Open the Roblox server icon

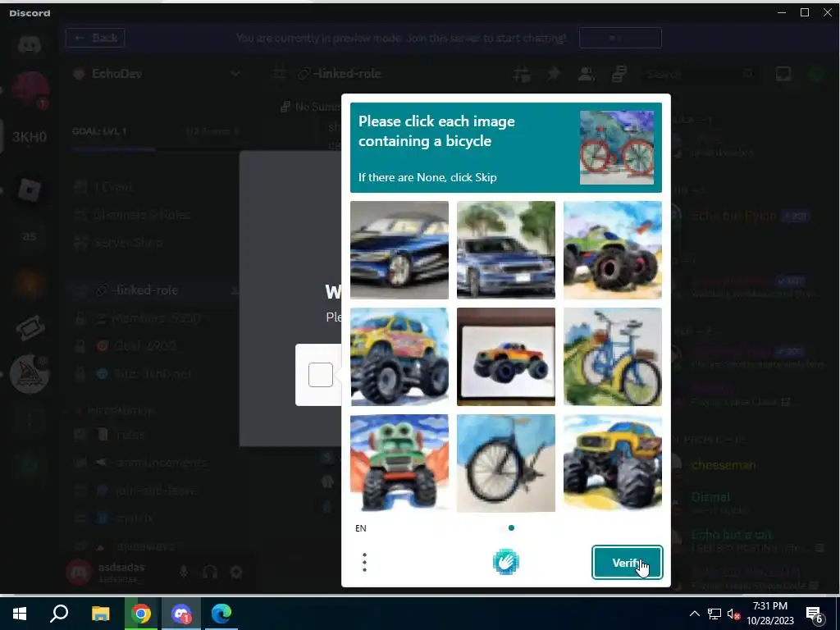(30, 189)
